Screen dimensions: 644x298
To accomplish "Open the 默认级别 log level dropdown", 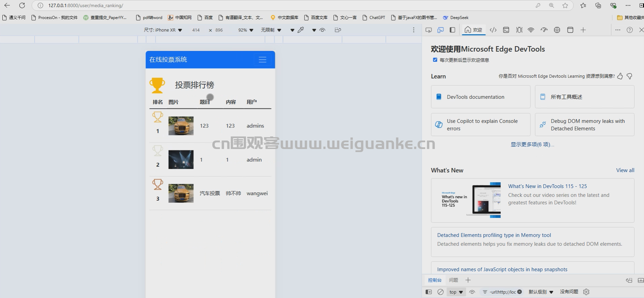I will [541, 292].
